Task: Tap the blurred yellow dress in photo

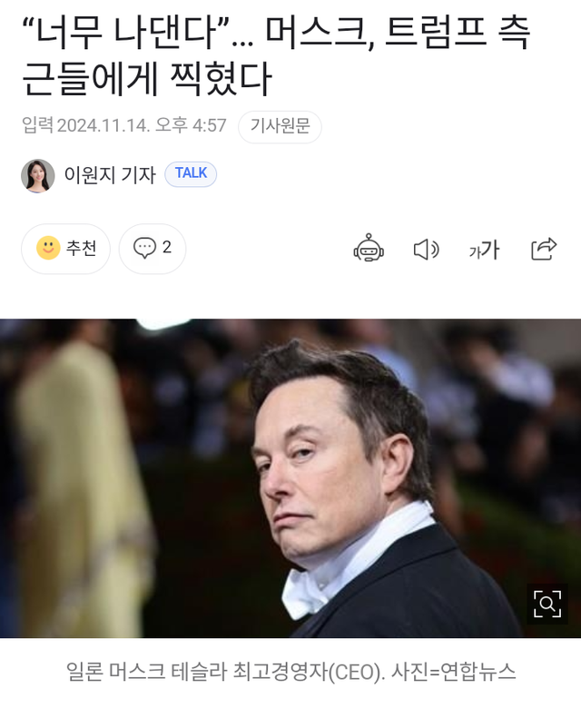Action: (x=82, y=487)
